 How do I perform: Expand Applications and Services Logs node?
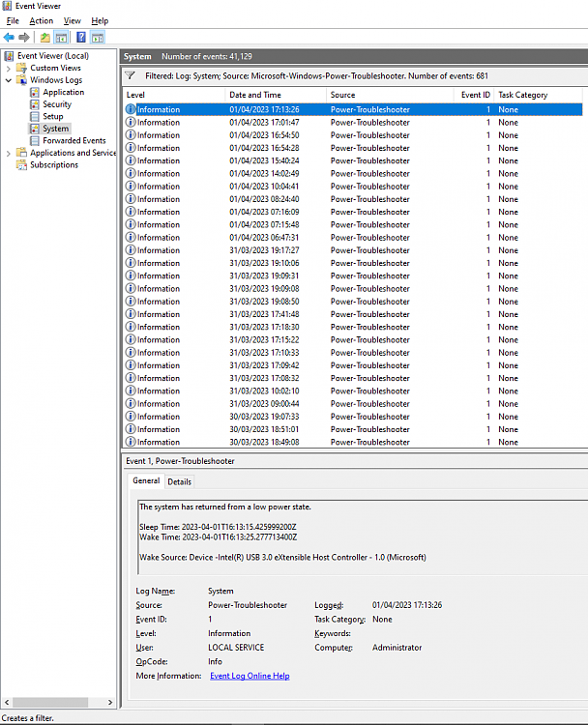[x=9, y=153]
